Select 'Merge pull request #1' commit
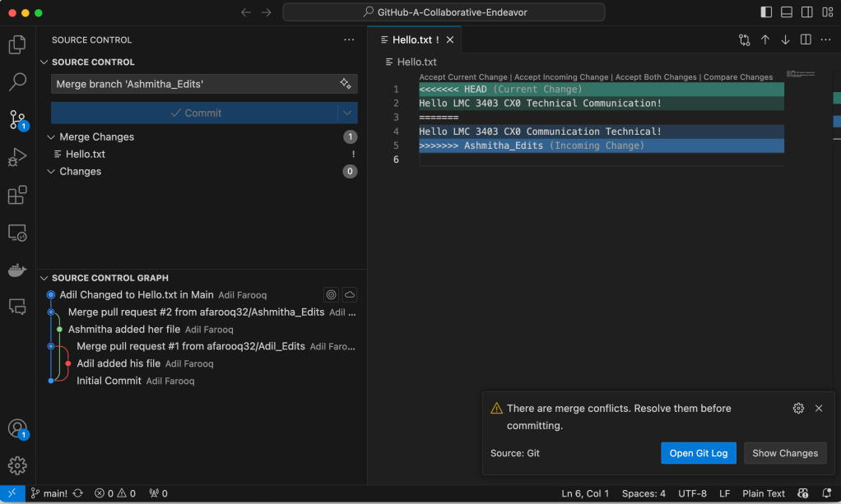Viewport: 841px width, 504px height. (201, 346)
